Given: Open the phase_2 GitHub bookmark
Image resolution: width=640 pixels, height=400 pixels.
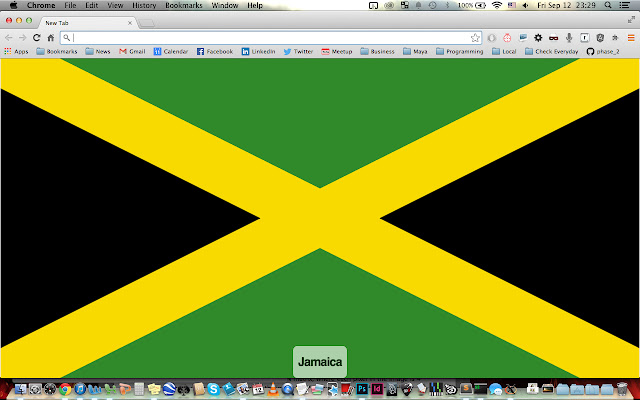Looking at the screenshot, I should click(x=603, y=51).
